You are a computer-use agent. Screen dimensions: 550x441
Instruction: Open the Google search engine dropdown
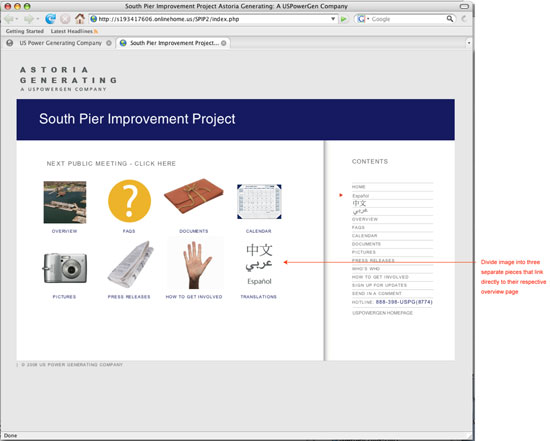(363, 19)
